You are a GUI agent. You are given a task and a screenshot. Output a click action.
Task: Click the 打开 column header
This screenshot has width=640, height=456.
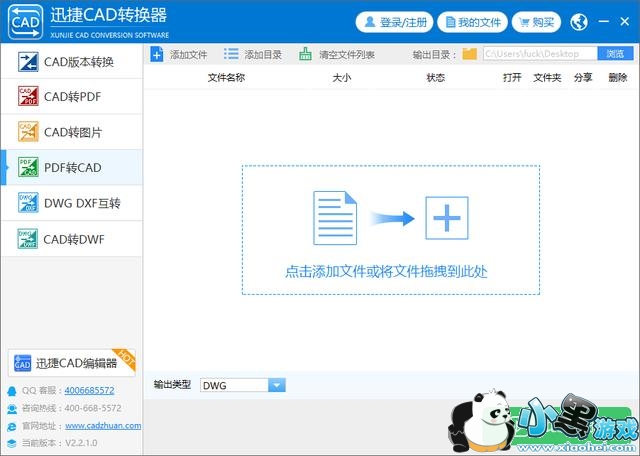click(512, 78)
